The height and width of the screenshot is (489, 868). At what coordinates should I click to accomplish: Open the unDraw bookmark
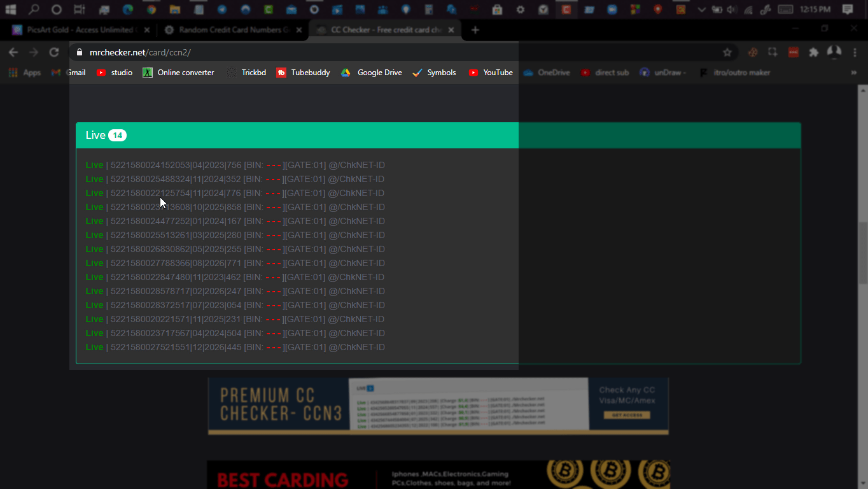[x=663, y=73]
